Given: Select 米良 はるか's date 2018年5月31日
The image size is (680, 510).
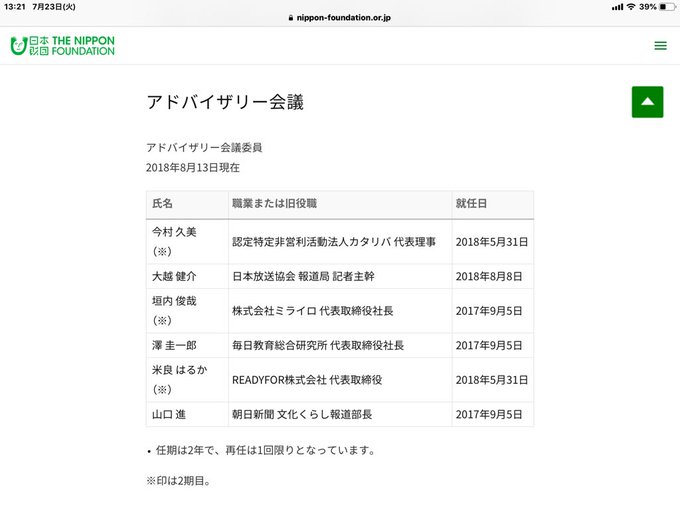Looking at the screenshot, I should pos(492,380).
